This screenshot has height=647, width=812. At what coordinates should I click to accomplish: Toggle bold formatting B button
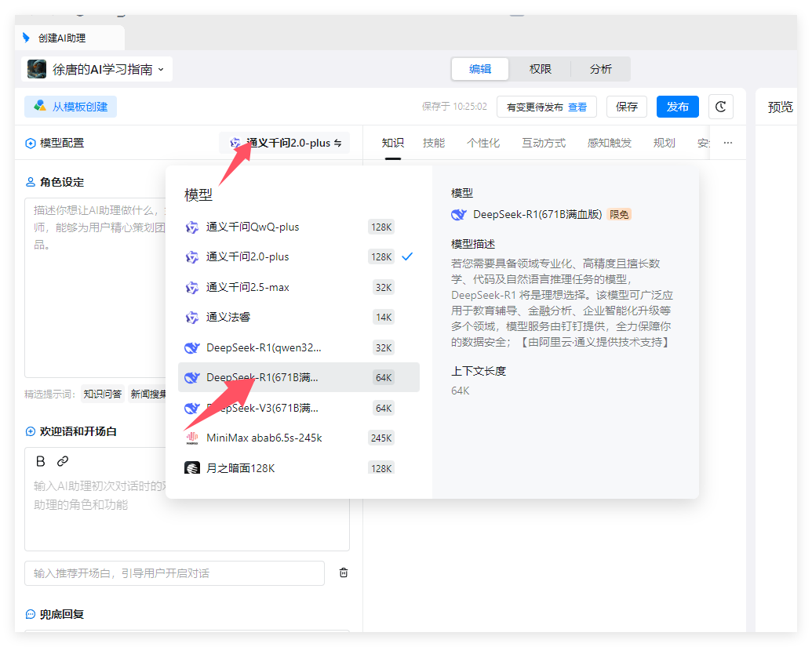pyautogui.click(x=41, y=461)
